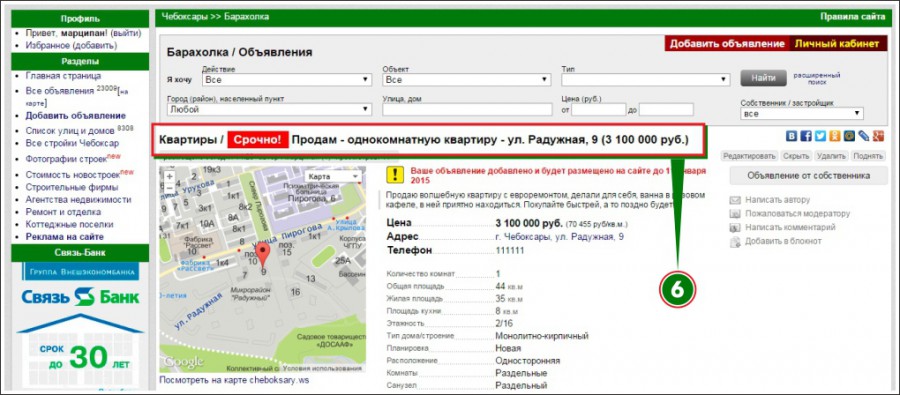Click Добавить объявление red header button

(727, 44)
